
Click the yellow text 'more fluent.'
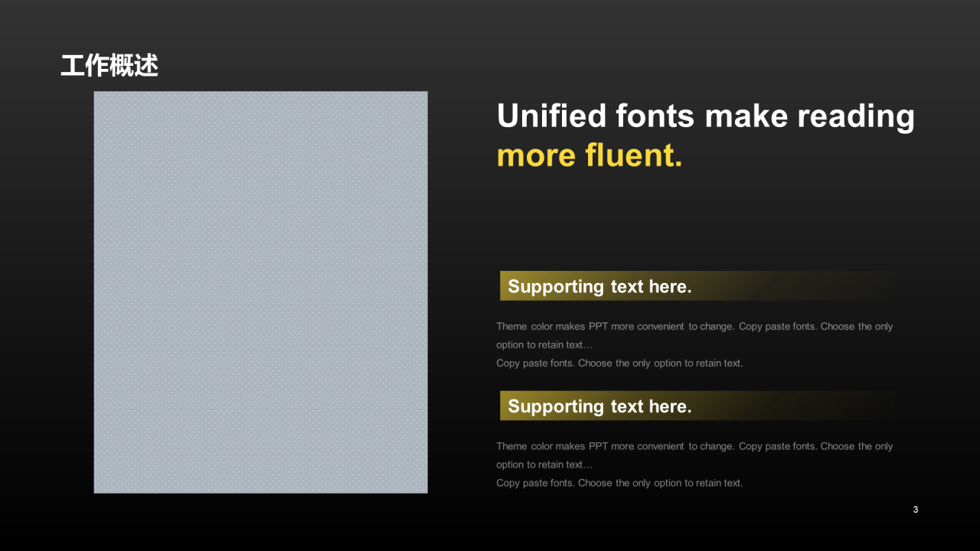590,155
